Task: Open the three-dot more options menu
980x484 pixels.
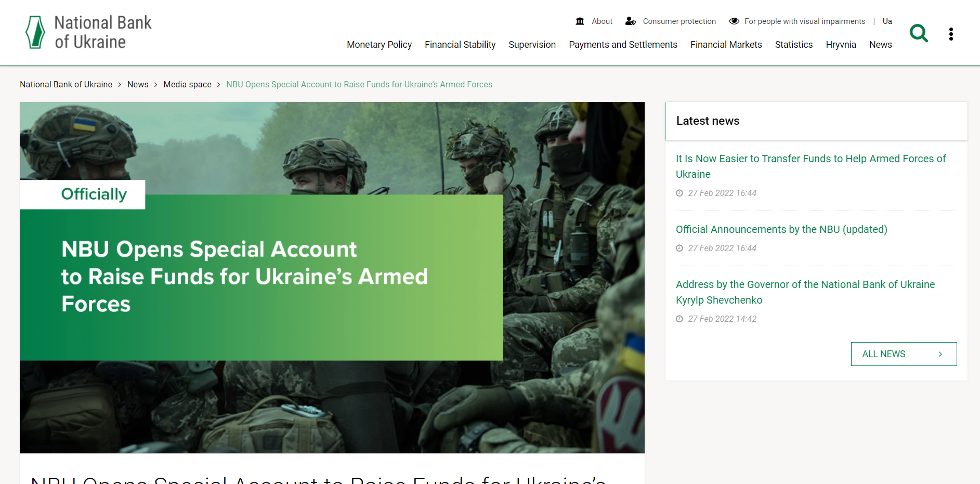Action: 951,34
